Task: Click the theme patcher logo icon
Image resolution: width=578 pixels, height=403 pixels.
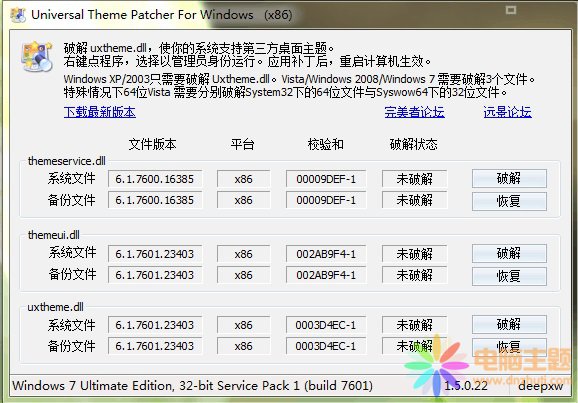Action: (37, 56)
